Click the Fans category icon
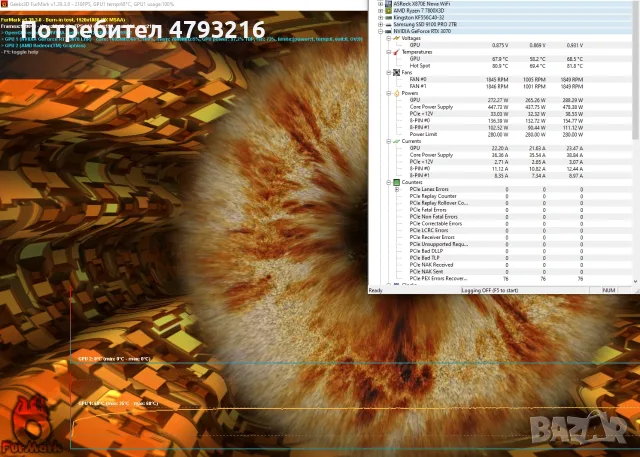The image size is (640, 457). tap(396, 73)
